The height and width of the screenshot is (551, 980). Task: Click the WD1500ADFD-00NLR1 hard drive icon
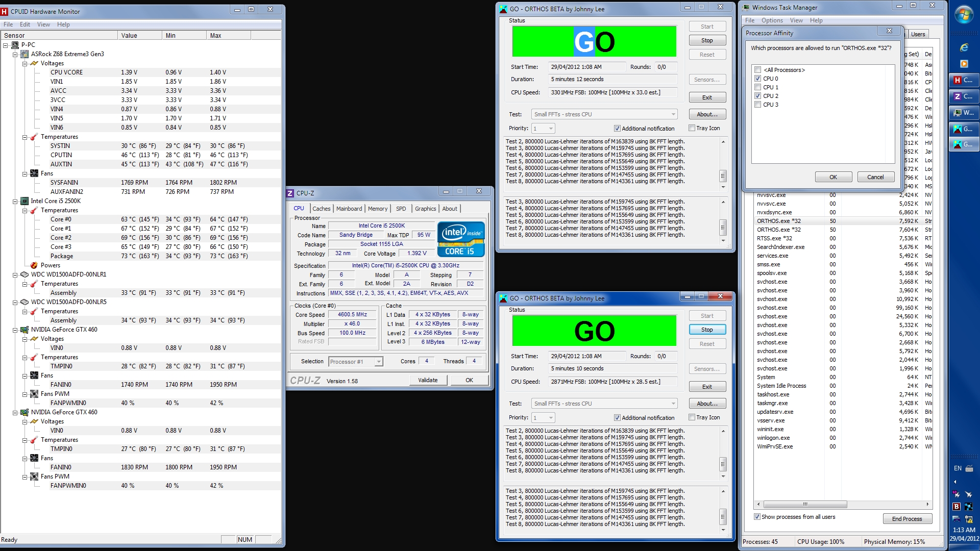click(24, 274)
